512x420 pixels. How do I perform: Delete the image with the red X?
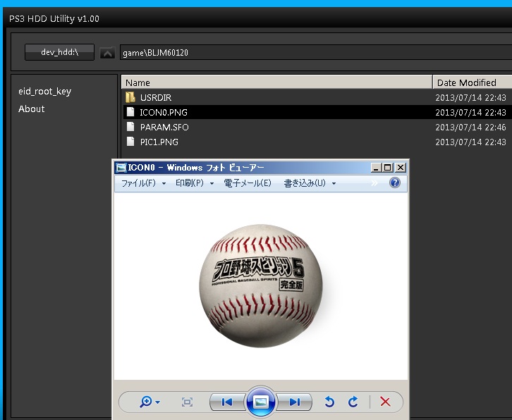(385, 402)
